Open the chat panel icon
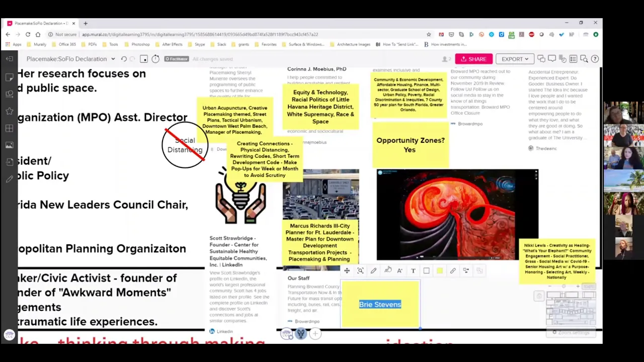The image size is (644, 362). (x=541, y=59)
